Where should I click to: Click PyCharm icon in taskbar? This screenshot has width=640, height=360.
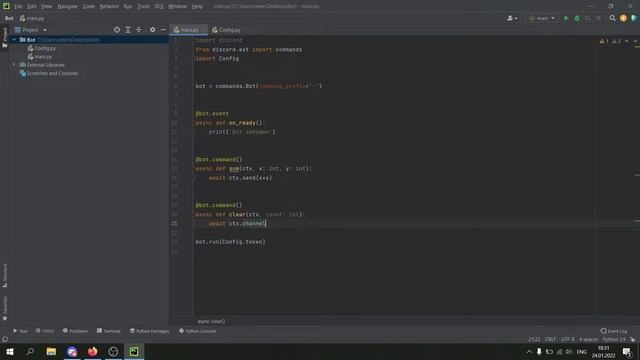(134, 351)
